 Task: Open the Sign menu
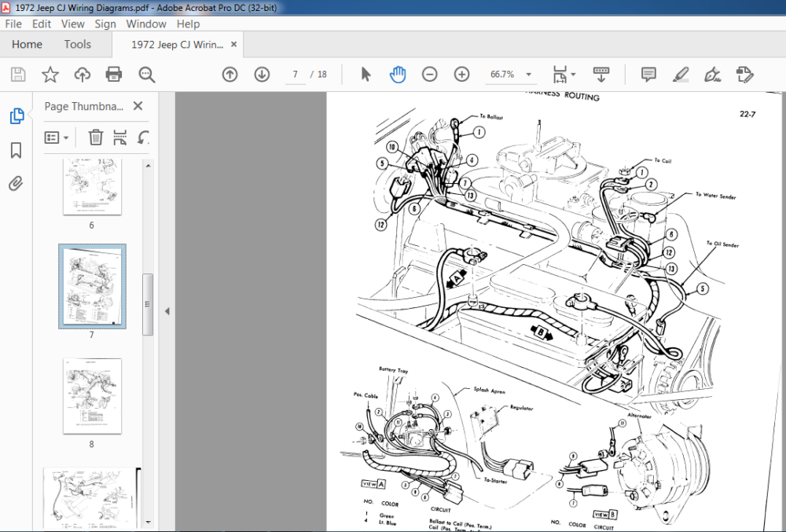[x=105, y=24]
